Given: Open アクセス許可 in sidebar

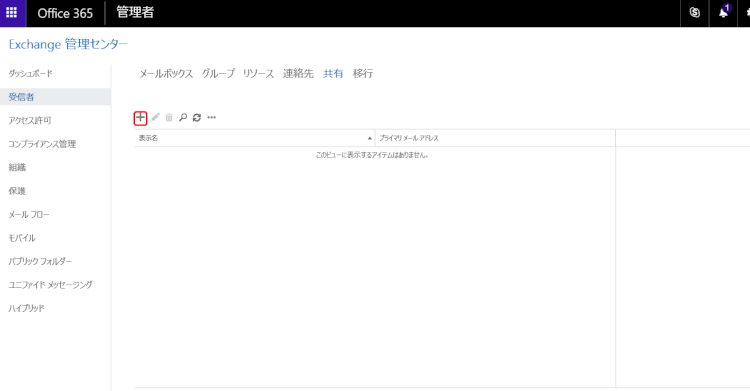Looking at the screenshot, I should click(30, 121).
